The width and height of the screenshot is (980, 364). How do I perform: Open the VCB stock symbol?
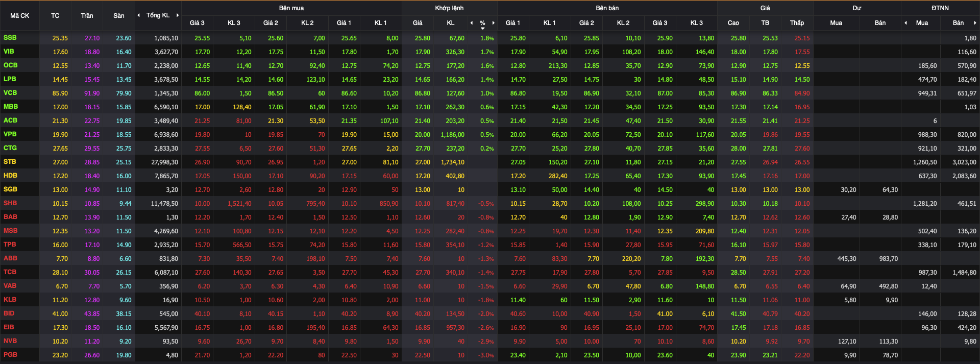pyautogui.click(x=10, y=93)
